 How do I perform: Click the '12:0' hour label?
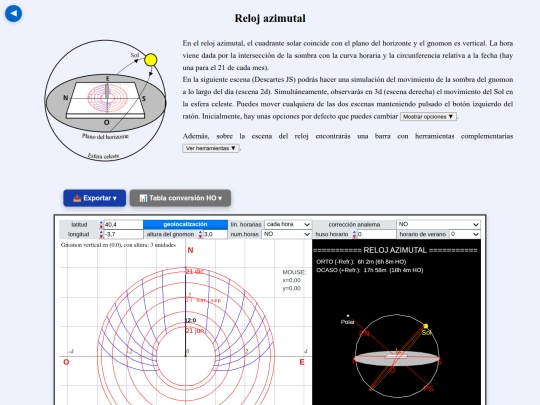[191, 321]
